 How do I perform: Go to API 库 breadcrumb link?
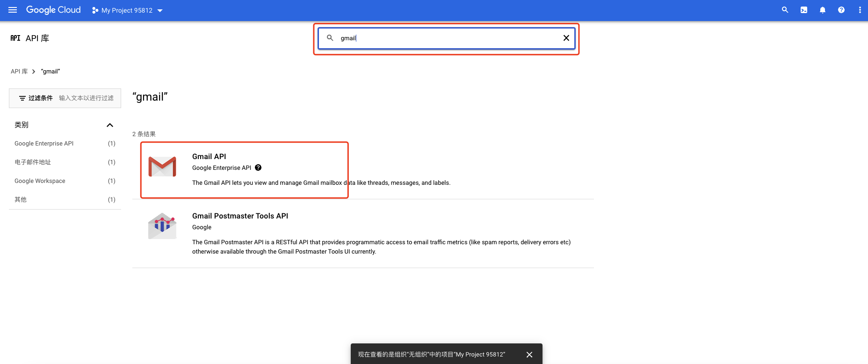tap(19, 72)
